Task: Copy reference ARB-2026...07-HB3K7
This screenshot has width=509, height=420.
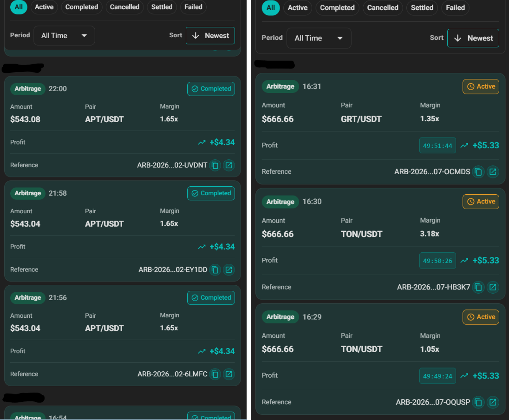Action: click(478, 287)
